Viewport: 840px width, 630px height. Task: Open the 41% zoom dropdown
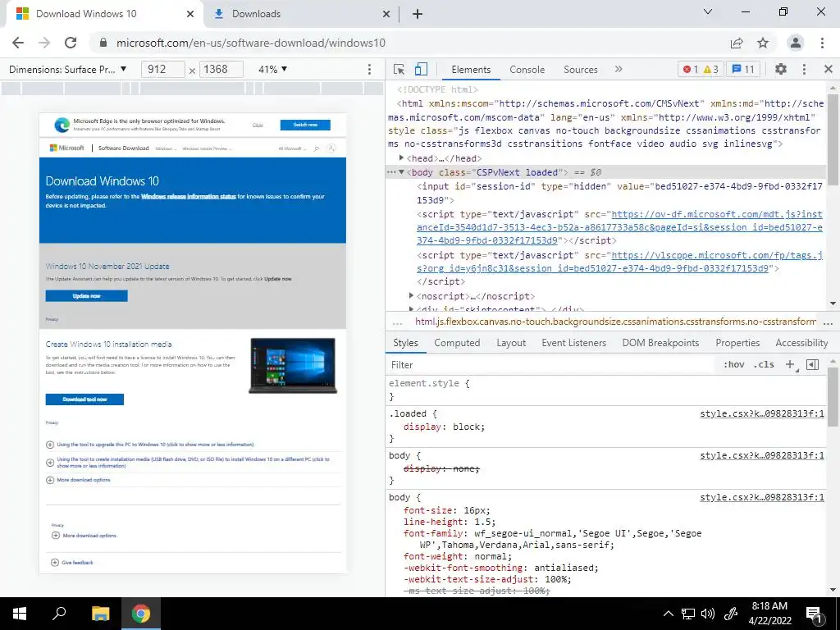[272, 69]
